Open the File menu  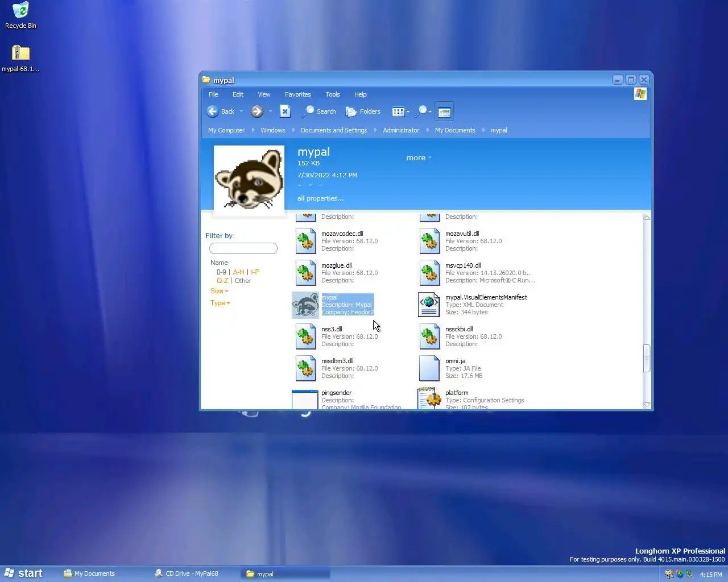[x=213, y=94]
